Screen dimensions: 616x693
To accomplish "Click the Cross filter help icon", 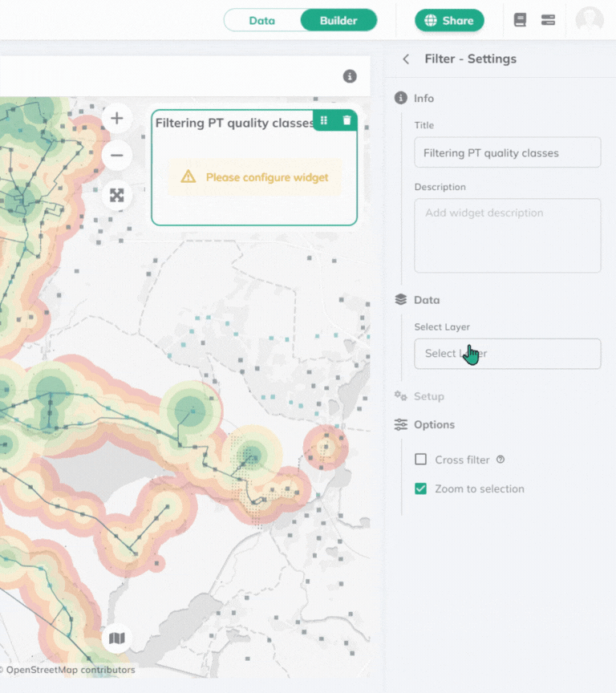I will (500, 460).
